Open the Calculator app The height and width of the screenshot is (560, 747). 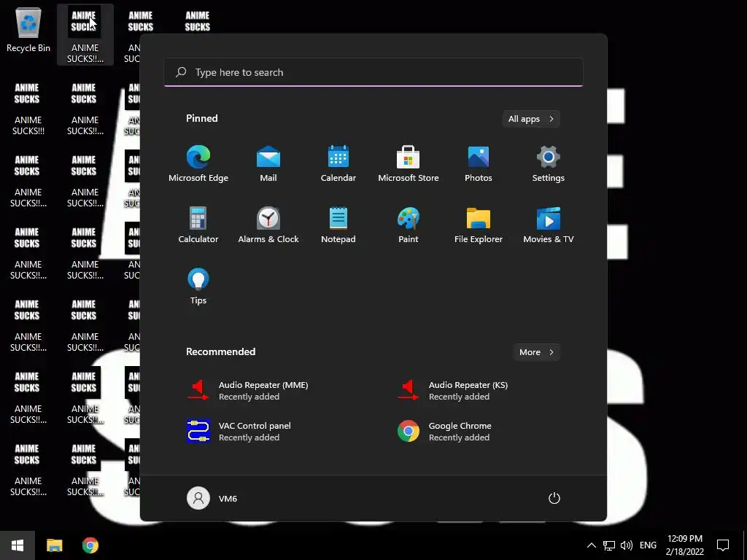(x=198, y=225)
